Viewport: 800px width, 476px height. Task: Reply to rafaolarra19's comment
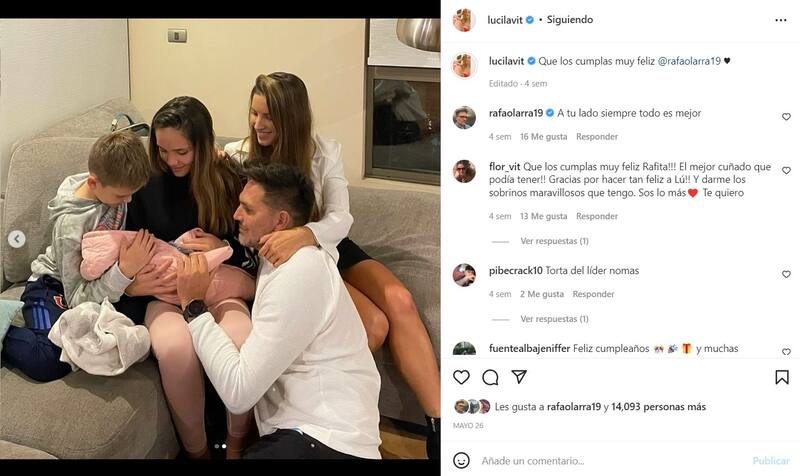point(597,136)
